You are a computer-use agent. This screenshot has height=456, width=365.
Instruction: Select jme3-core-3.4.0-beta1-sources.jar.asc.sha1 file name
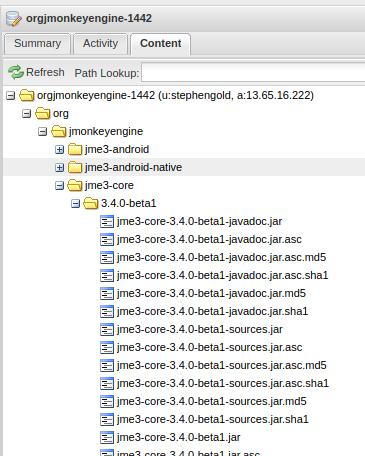pyautogui.click(x=223, y=383)
